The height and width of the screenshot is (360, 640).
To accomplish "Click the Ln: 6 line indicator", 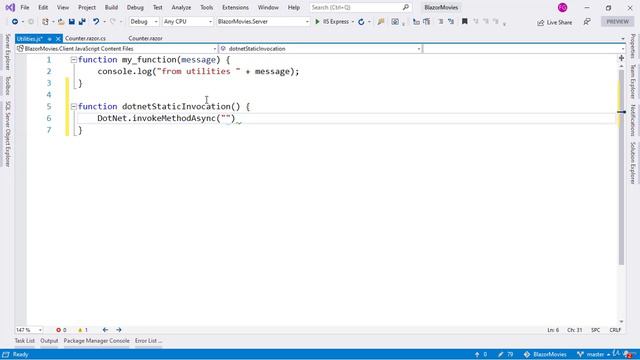I will (x=553, y=330).
